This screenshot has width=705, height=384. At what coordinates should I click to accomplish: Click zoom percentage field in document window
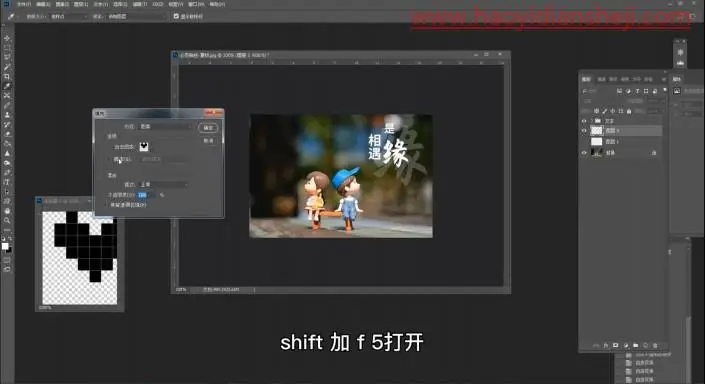(x=181, y=290)
